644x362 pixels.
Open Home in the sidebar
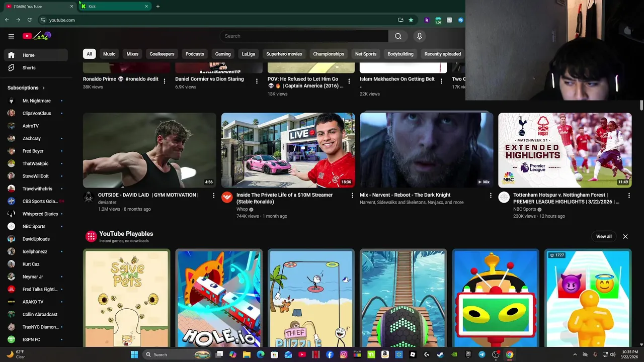[36, 55]
